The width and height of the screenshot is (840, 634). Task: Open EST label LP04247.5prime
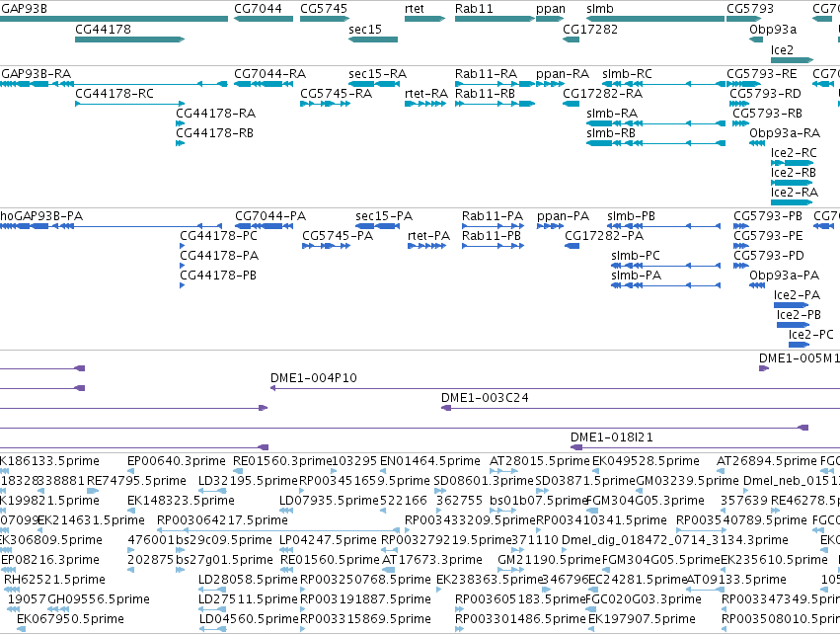[328, 539]
